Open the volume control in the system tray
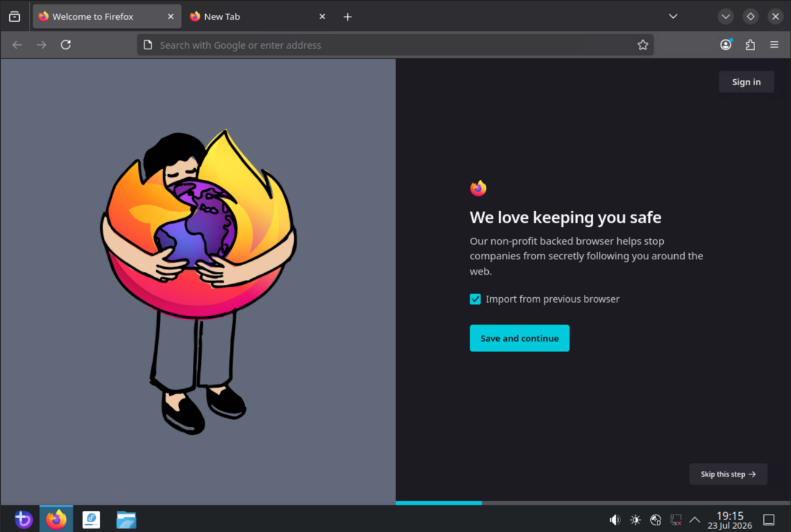This screenshot has width=791, height=532. coord(615,520)
